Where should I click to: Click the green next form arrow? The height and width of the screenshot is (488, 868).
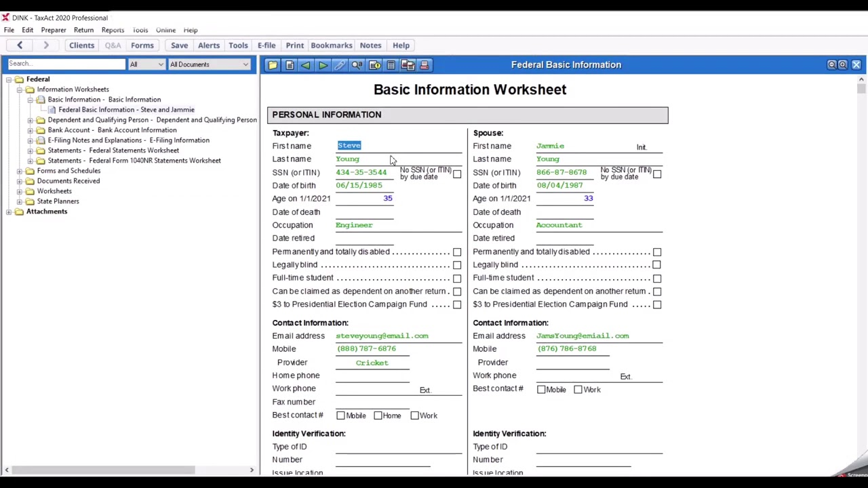(323, 65)
